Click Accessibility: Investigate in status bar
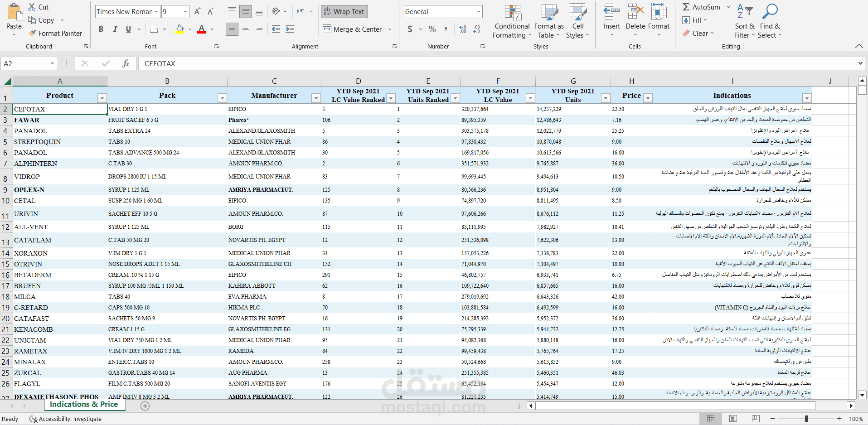 click(x=65, y=419)
